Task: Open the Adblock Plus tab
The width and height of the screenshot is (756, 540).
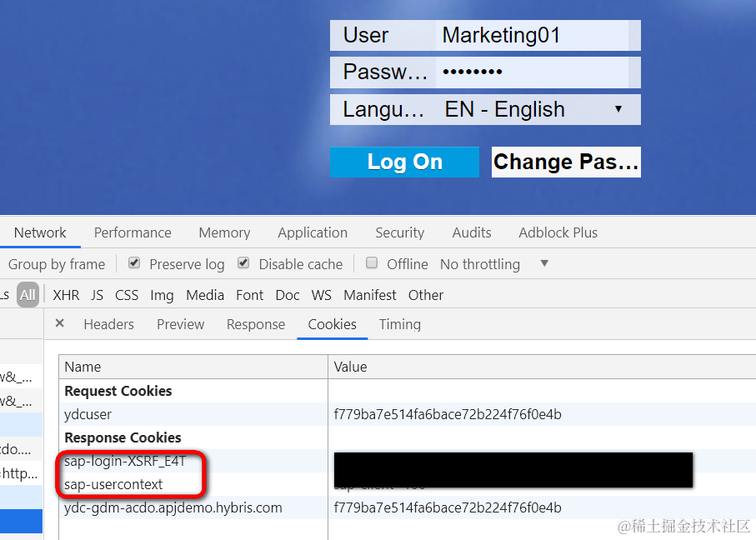Action: [x=558, y=232]
